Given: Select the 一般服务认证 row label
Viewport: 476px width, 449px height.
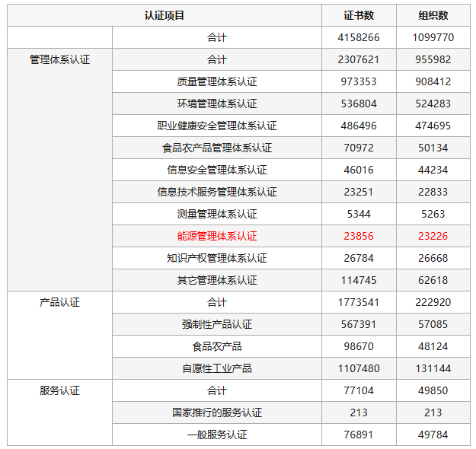Looking at the screenshot, I should point(217,435).
